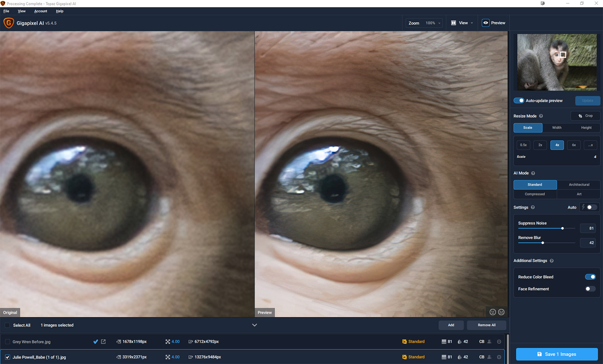The image size is (603, 364).
Task: Remove Julie Powell_Babe image with minus icon
Action: [499, 357]
